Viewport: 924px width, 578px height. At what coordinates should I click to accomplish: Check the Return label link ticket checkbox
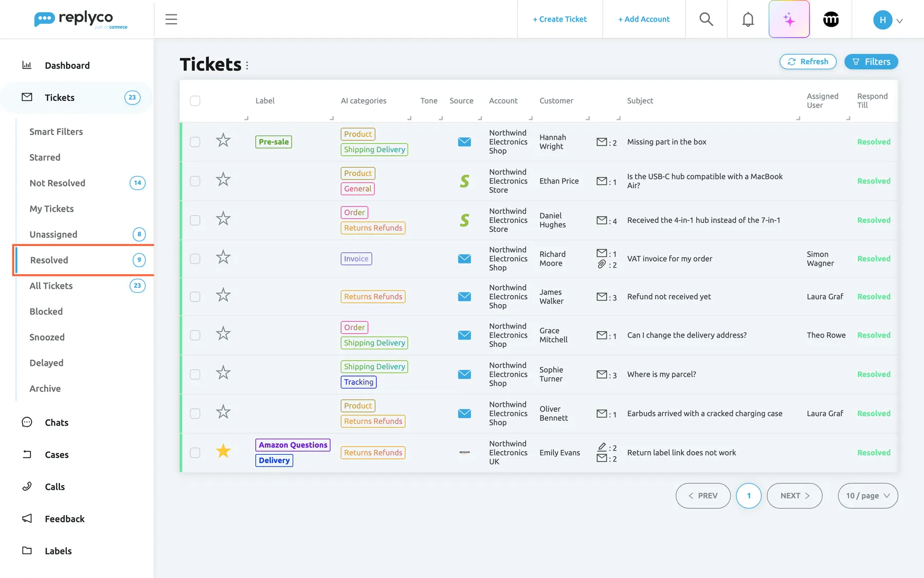click(x=195, y=453)
